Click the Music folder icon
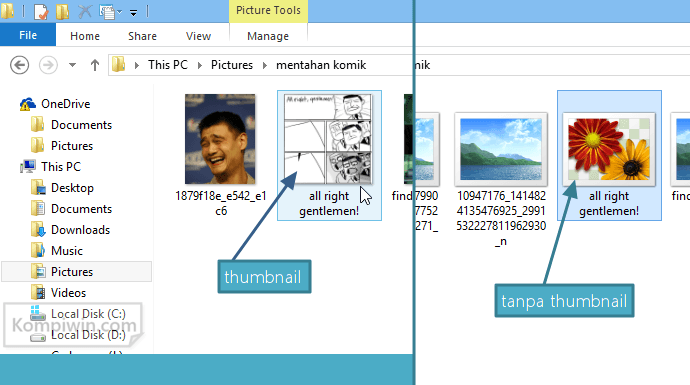 point(38,251)
